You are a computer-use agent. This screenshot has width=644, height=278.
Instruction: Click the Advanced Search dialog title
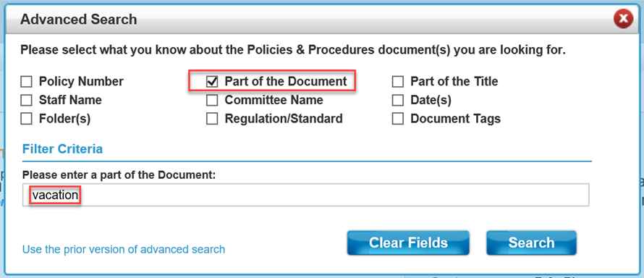tap(78, 20)
